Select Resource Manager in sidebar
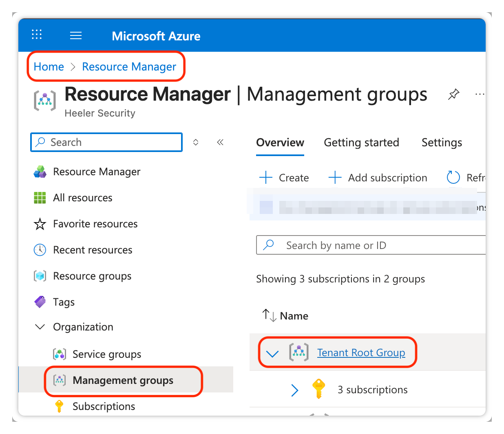 point(97,172)
